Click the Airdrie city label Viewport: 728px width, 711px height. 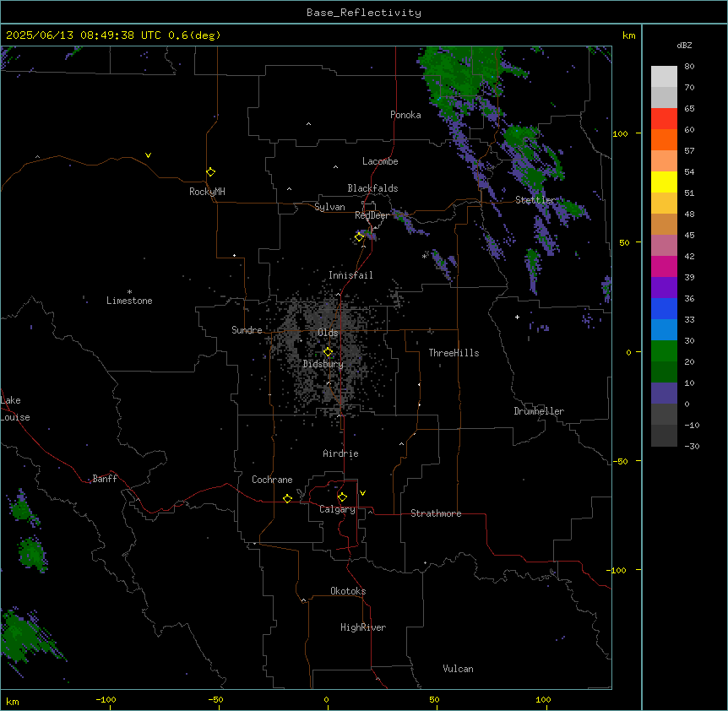340,453
